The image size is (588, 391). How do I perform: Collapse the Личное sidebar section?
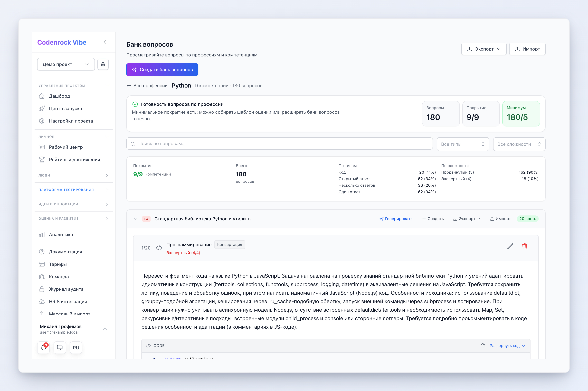click(74, 137)
